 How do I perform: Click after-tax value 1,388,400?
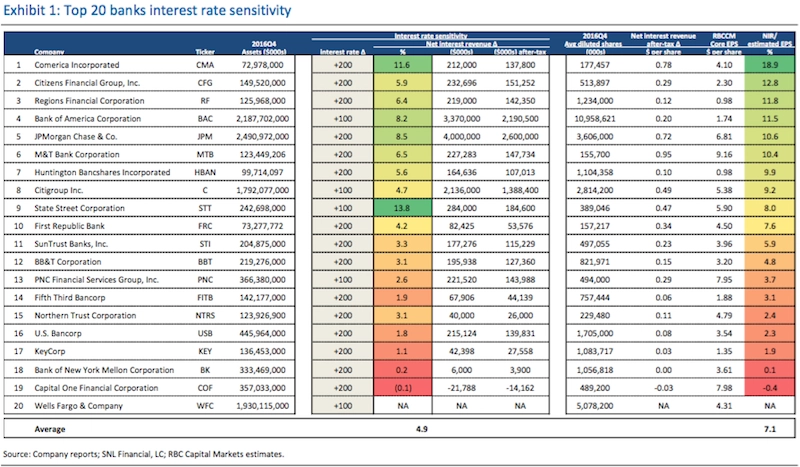coord(520,190)
